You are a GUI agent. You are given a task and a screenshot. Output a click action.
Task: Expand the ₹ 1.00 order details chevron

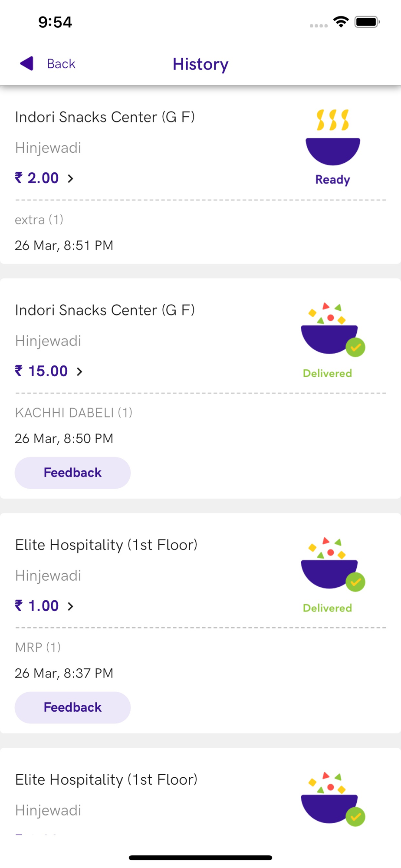tap(70, 606)
